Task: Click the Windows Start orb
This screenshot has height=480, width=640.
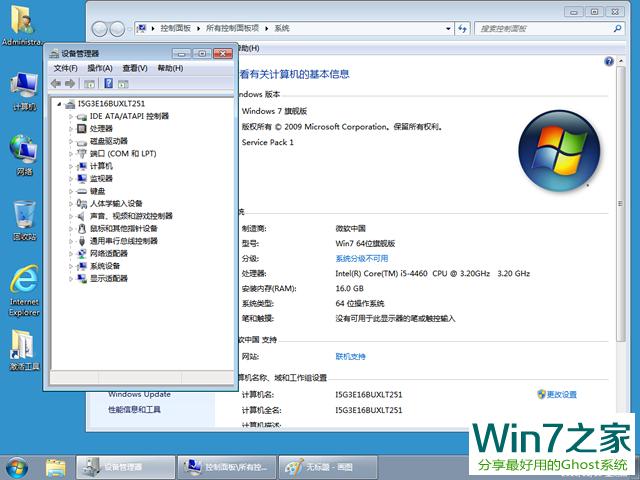Action: [x=17, y=468]
